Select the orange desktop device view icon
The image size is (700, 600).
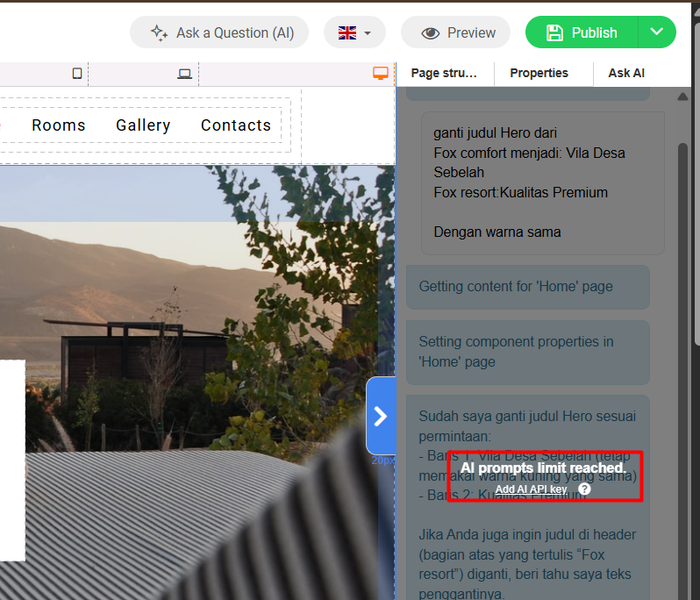coord(381,74)
